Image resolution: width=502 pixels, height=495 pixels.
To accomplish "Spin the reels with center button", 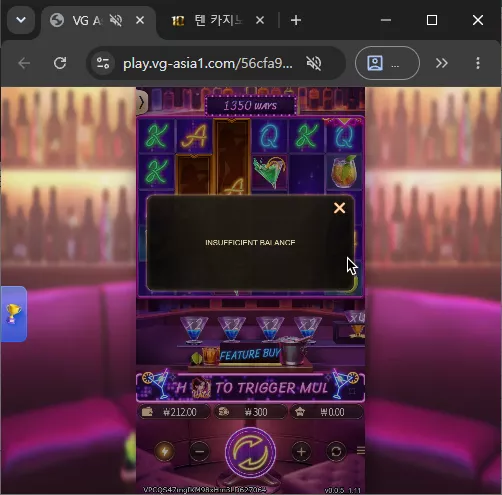I will [x=250, y=452].
